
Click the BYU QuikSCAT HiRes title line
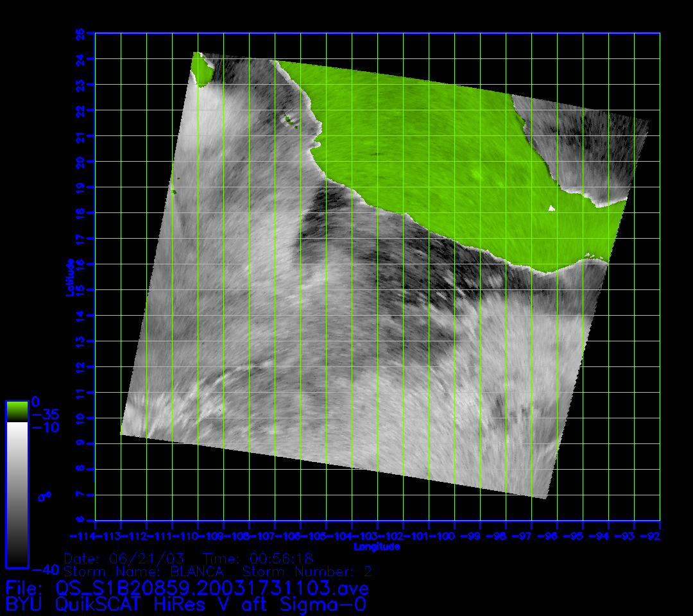185,604
